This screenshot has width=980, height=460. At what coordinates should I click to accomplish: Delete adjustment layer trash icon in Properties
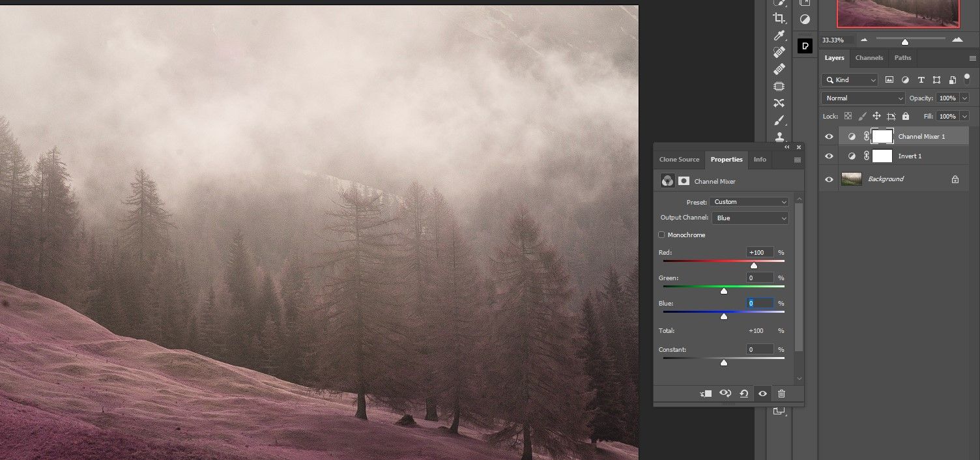pyautogui.click(x=781, y=394)
